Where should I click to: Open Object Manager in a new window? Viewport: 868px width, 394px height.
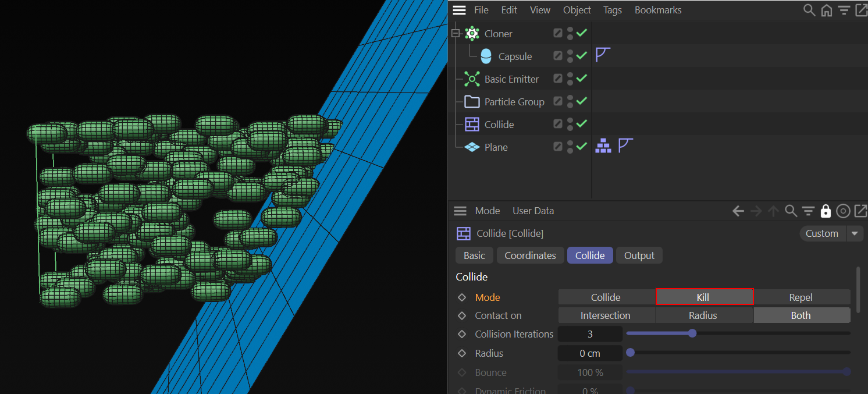861,10
